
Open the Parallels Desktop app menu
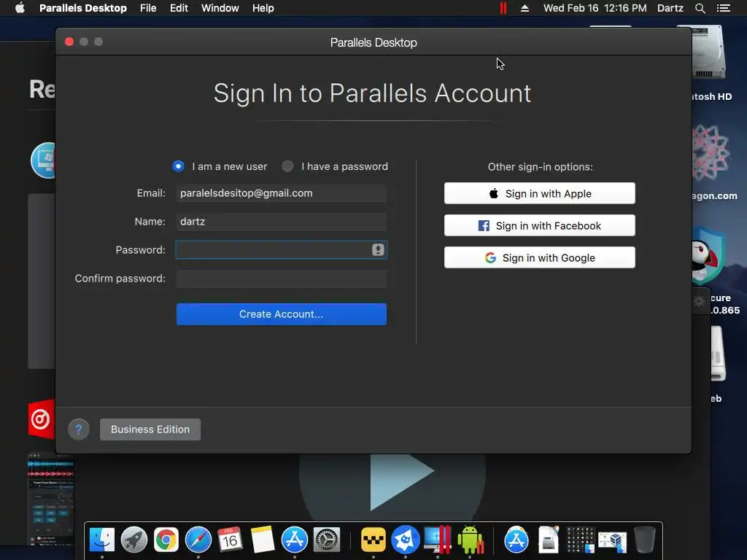[83, 8]
